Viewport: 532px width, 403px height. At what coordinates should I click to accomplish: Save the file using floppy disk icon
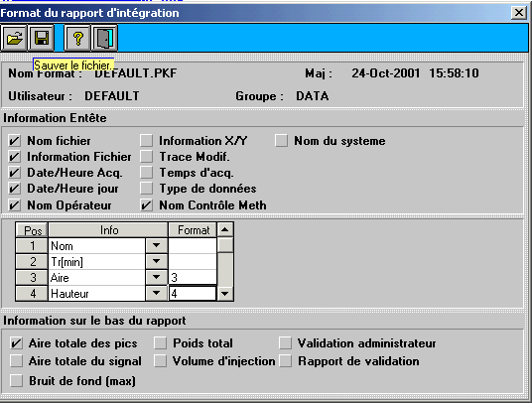coord(41,38)
